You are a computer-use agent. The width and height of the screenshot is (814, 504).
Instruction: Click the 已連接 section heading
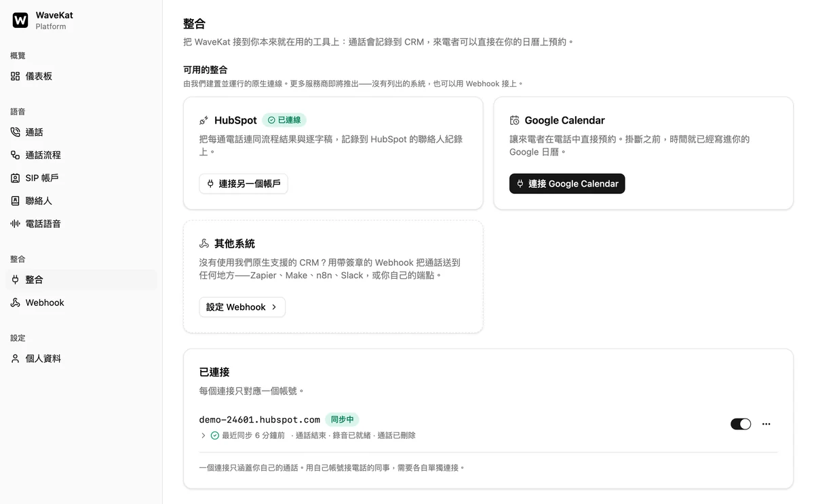pos(214,372)
